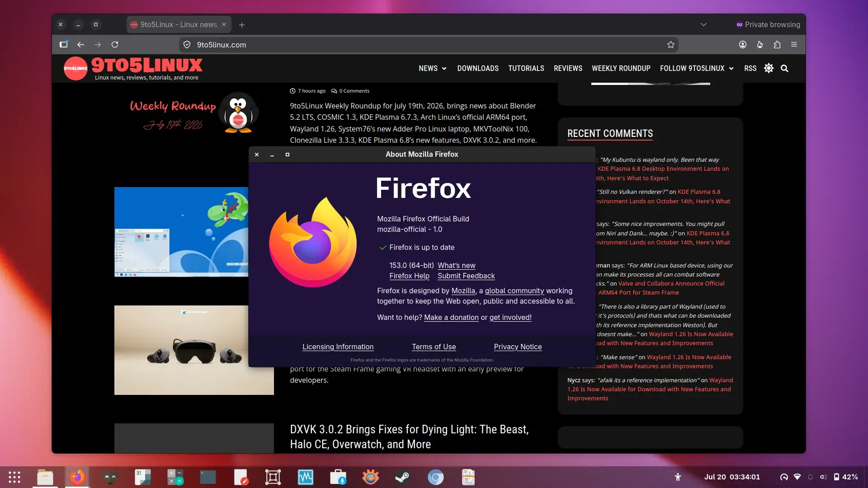This screenshot has height=488, width=868.
Task: Open the clock showing Jul 20 03:34:01
Action: 732,477
